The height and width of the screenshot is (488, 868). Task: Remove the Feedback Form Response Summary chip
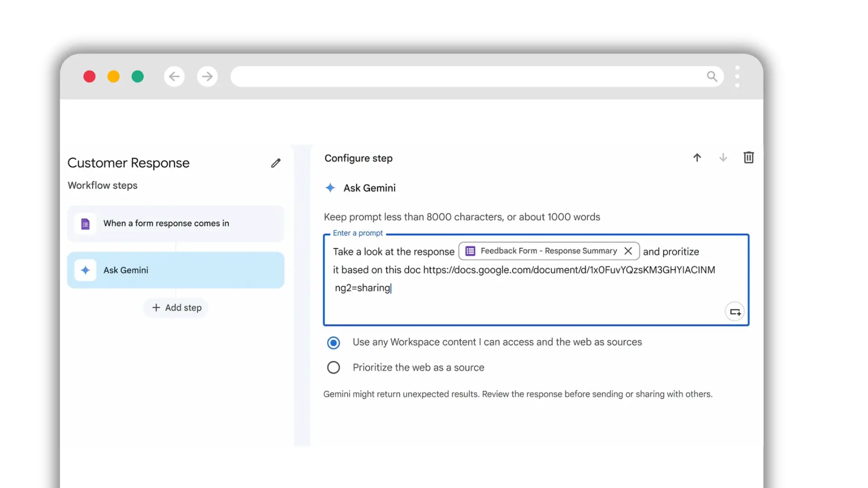coord(628,251)
